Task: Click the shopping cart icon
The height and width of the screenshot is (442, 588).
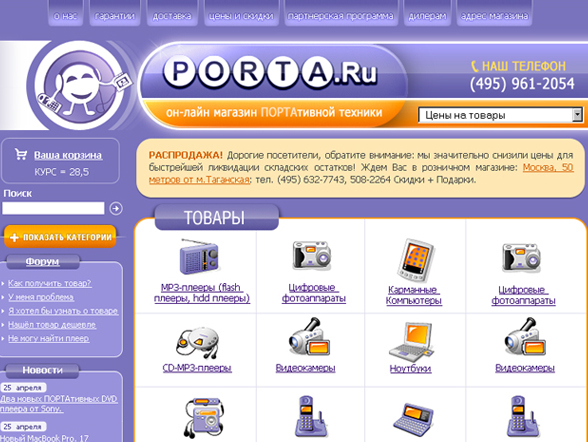Action: (x=21, y=154)
